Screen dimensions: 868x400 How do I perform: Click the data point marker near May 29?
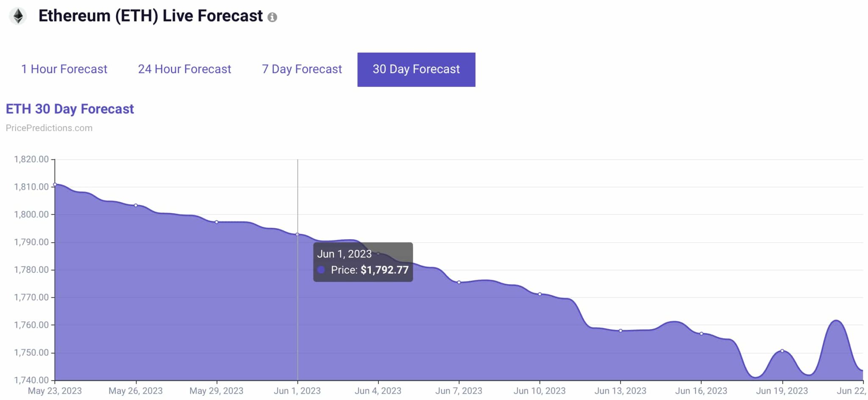click(x=217, y=221)
